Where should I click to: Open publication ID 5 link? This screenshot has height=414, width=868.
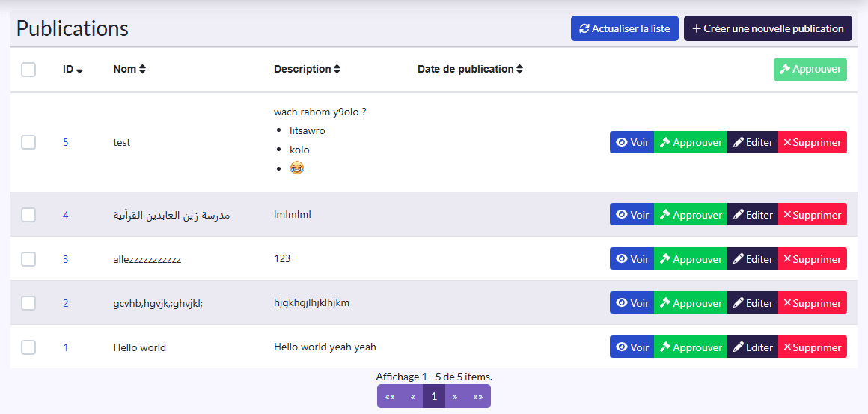click(66, 142)
